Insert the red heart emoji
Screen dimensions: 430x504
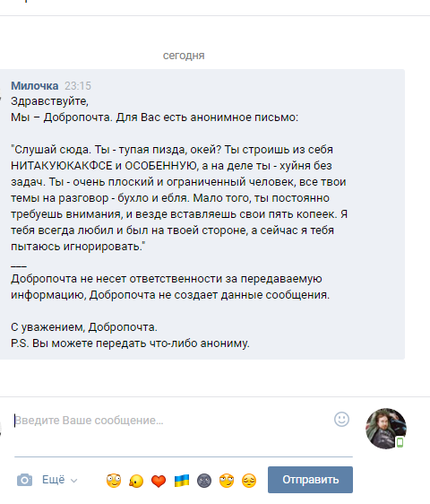(159, 482)
